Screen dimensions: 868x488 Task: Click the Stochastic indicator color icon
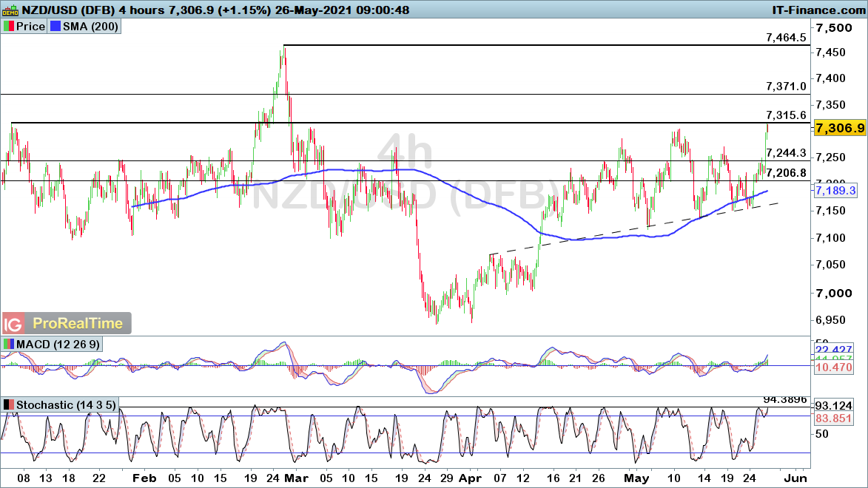click(x=9, y=405)
